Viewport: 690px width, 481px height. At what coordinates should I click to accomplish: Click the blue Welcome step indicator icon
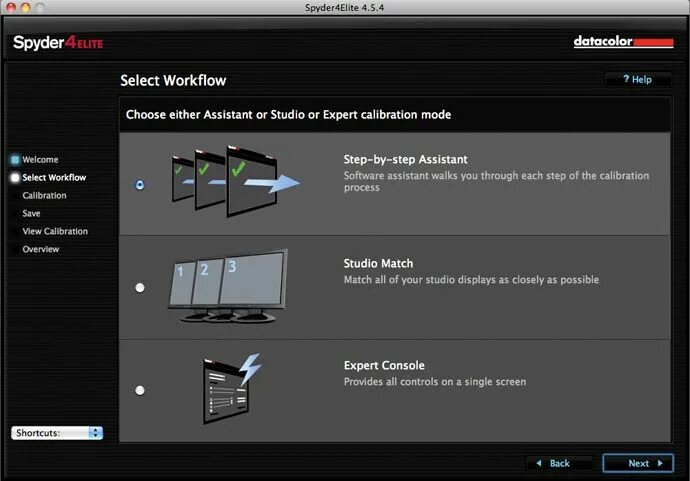pos(15,159)
